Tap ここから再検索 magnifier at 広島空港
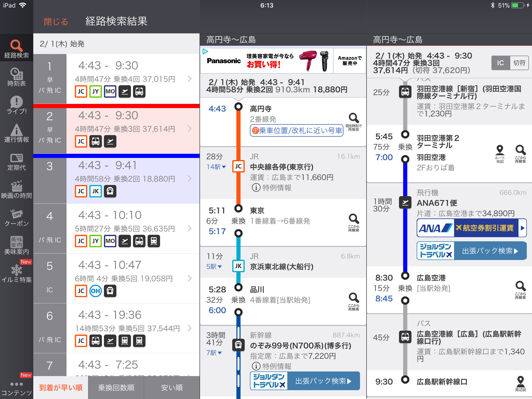Screen dimensions: 532x399 coord(520,290)
